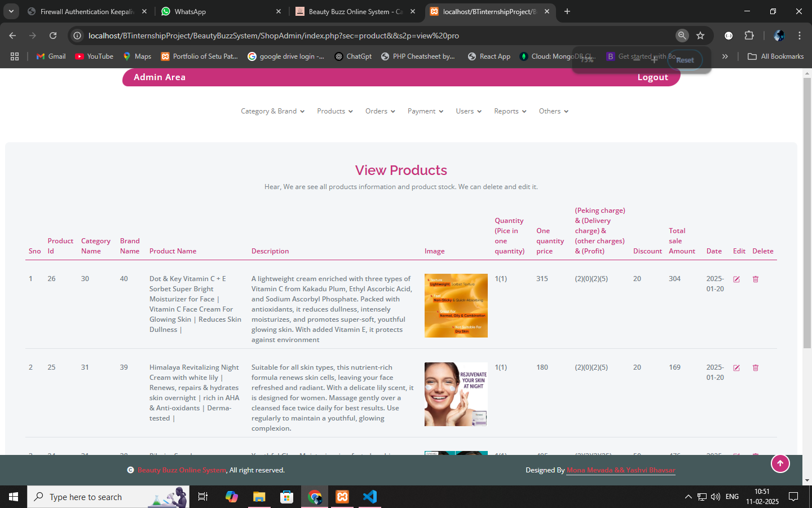Screen dimensions: 812x508
Task: Open the apps grid in bookmarks bar
Action: click(15, 56)
